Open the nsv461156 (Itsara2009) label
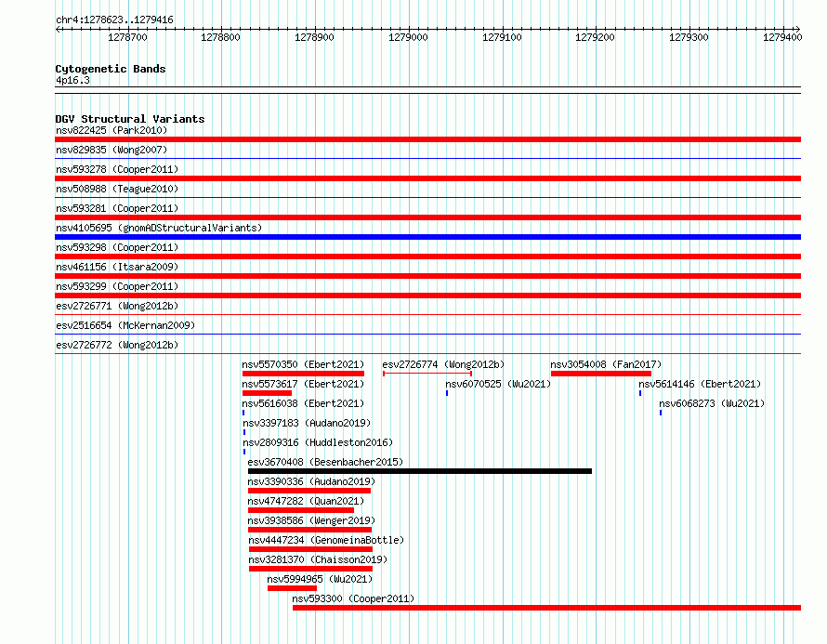 (117, 267)
